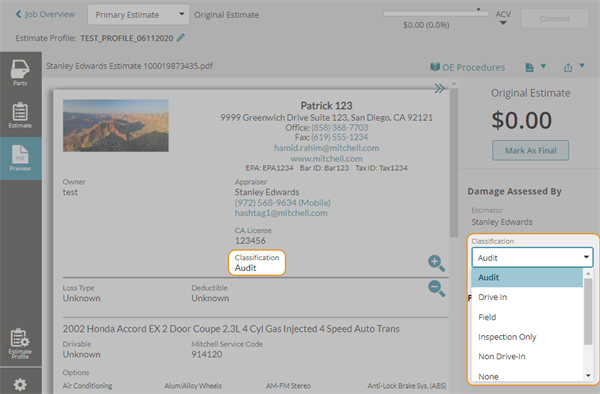
Task: Click the PDF preview vertical scrollbar
Action: click(454, 163)
